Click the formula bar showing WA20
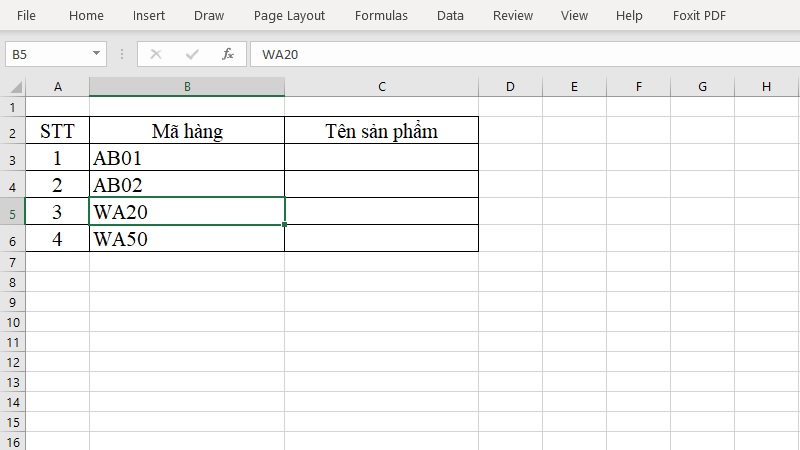Image resolution: width=800 pixels, height=450 pixels. click(x=525, y=54)
